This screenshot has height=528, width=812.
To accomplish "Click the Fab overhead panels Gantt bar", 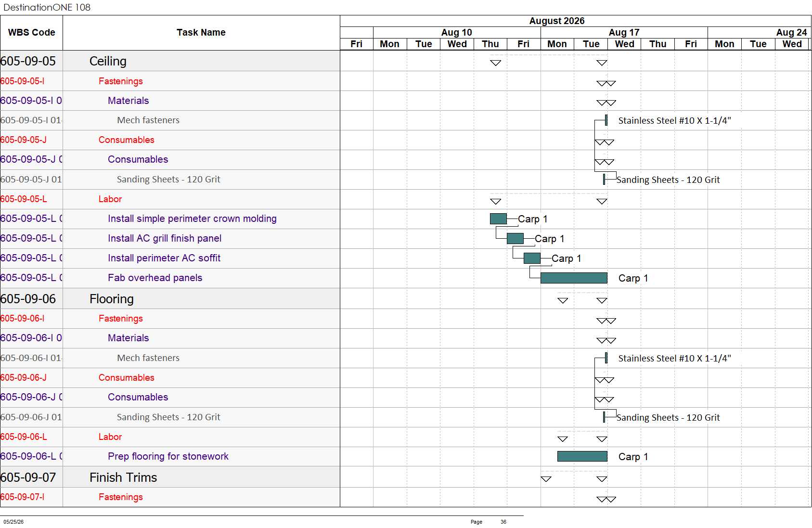I will 574,278.
